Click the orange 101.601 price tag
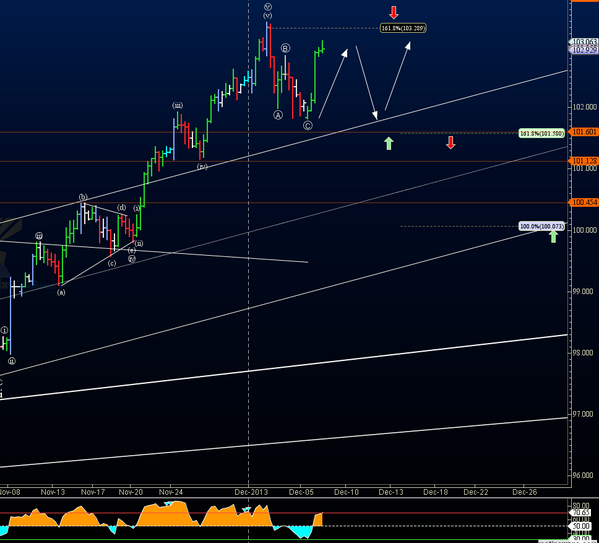 pyautogui.click(x=584, y=132)
